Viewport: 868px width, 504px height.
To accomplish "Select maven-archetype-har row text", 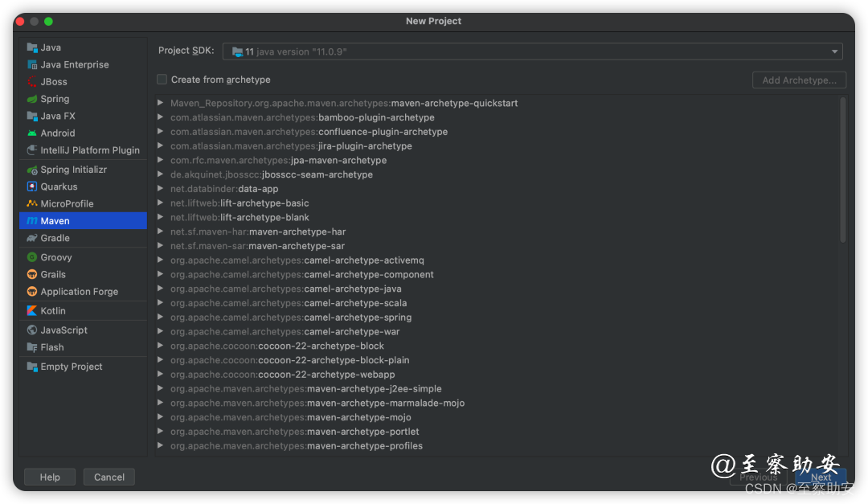I will click(x=258, y=232).
